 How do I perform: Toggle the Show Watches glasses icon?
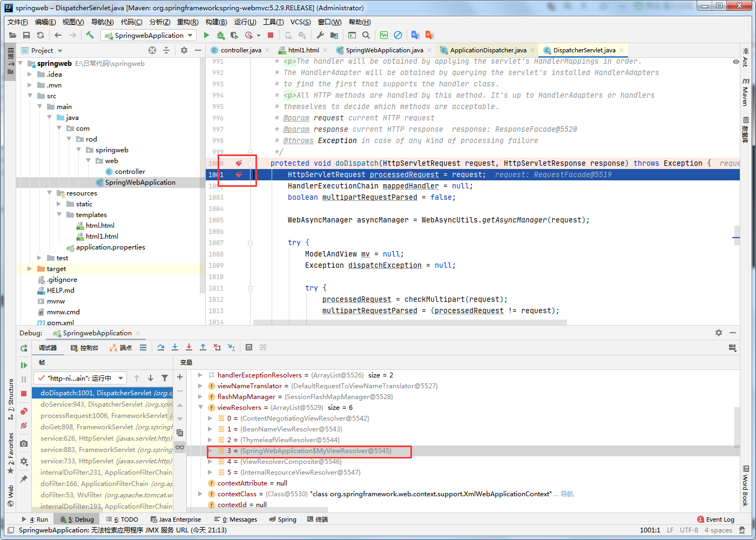180,447
